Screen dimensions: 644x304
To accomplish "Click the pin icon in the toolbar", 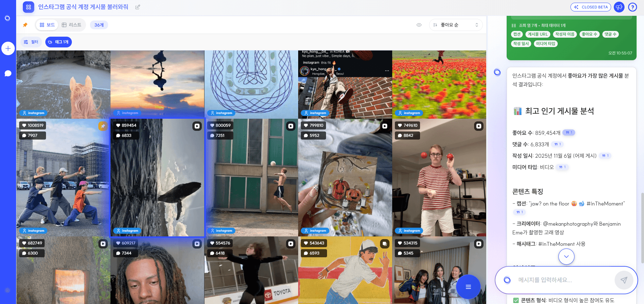I will click(x=25, y=25).
